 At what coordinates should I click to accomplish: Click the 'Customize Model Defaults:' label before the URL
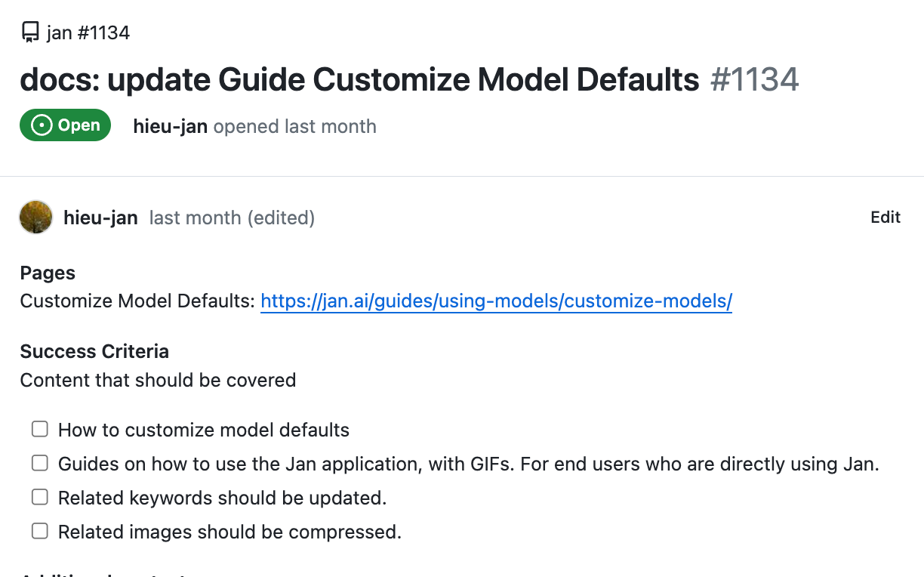point(137,301)
